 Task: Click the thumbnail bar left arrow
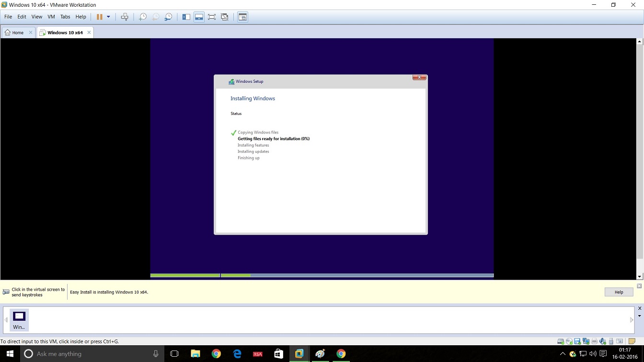[x=6, y=320]
